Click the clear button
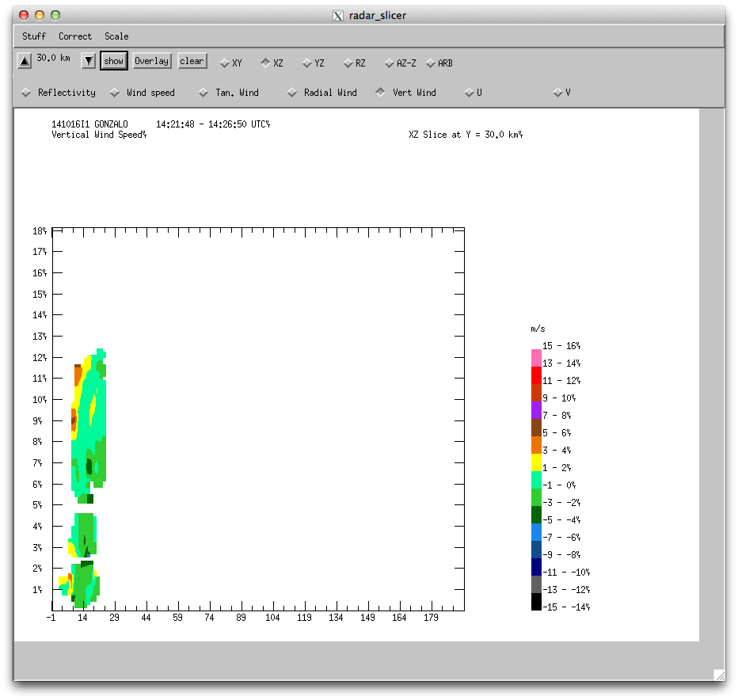Viewport: 738px width, 700px height. click(x=192, y=61)
